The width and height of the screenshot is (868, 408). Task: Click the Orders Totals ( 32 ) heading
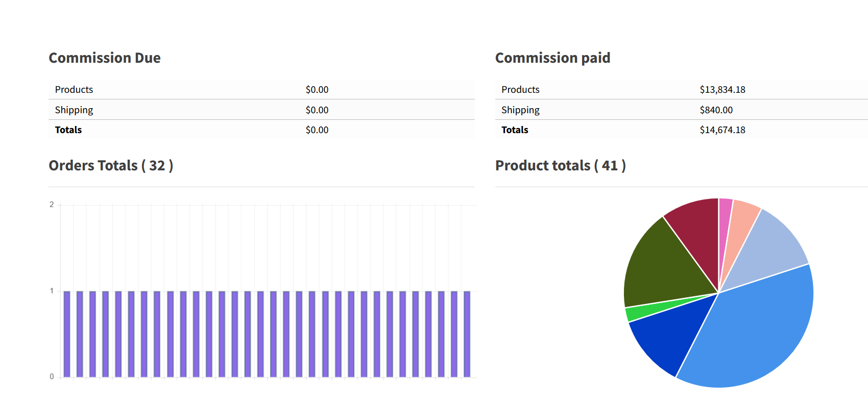pos(111,166)
